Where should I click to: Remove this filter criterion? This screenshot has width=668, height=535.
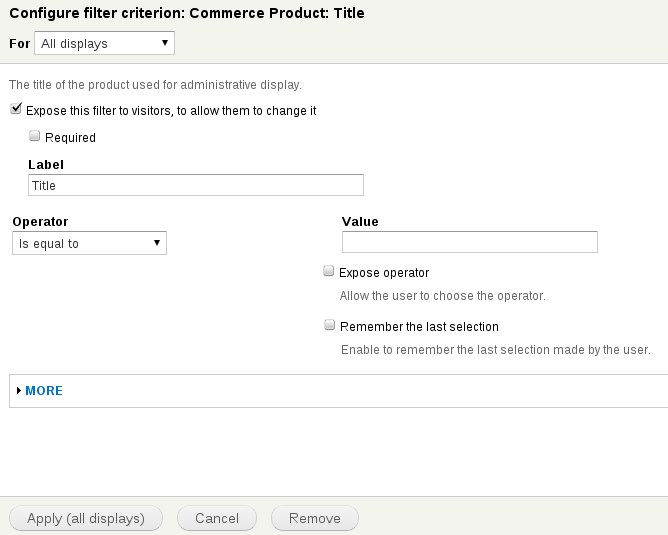314,518
